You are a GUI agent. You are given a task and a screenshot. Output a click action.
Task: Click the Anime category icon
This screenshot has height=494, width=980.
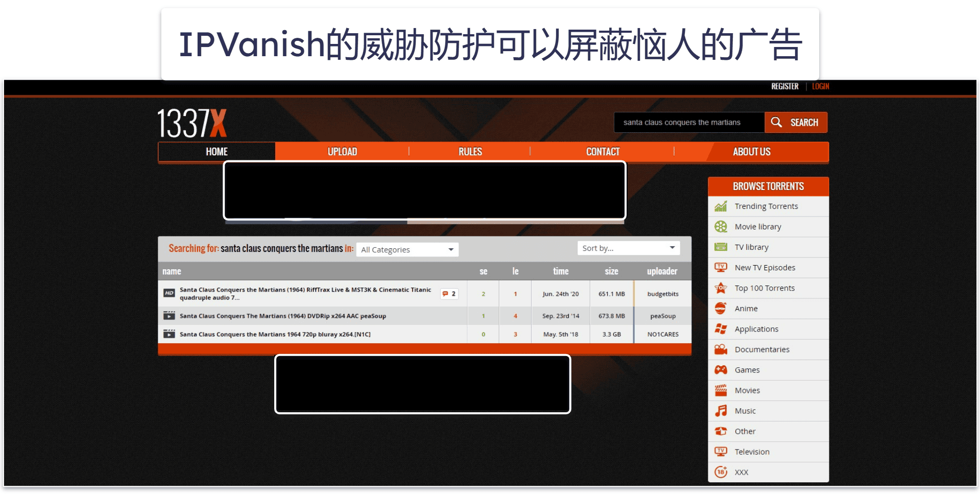(721, 309)
